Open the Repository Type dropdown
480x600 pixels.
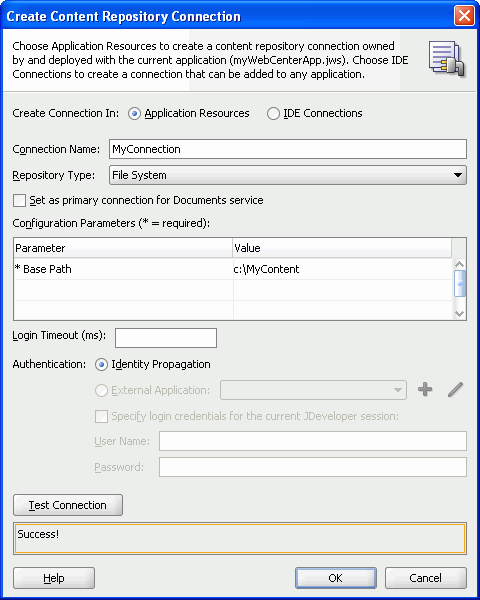(x=288, y=175)
